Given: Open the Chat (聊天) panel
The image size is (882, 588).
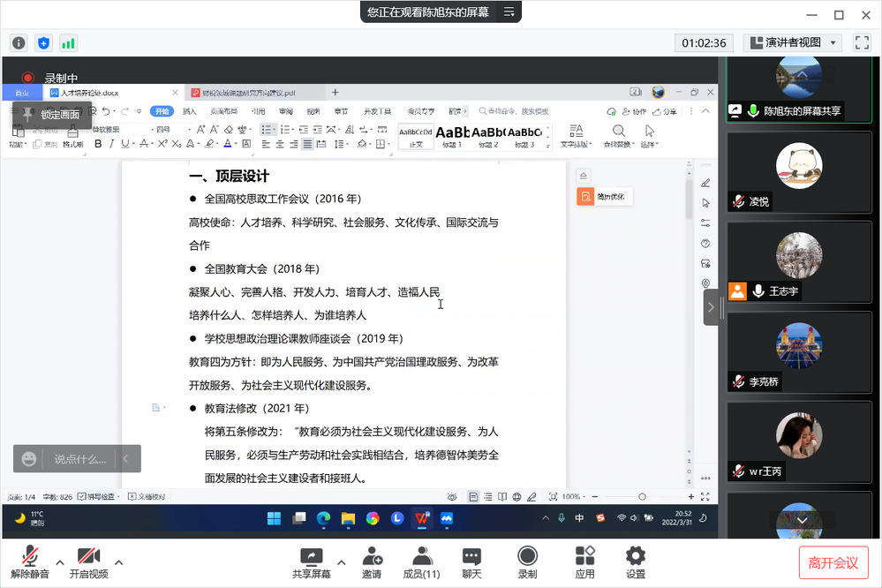Looking at the screenshot, I should [x=471, y=562].
